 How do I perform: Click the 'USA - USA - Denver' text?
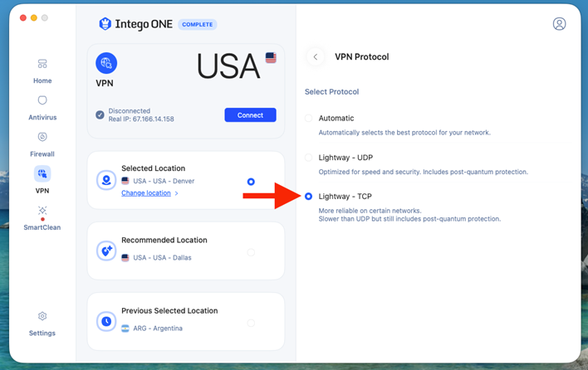coord(164,181)
